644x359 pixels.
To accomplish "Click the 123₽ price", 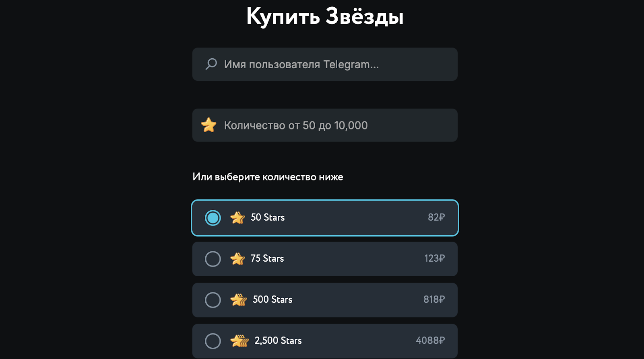I will [x=435, y=258].
